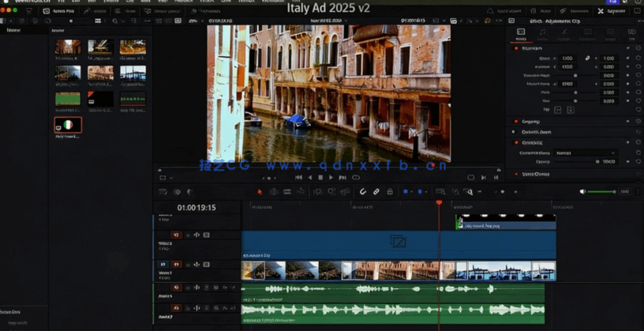Jump to first frame button
644x331 pixels.
298,178
